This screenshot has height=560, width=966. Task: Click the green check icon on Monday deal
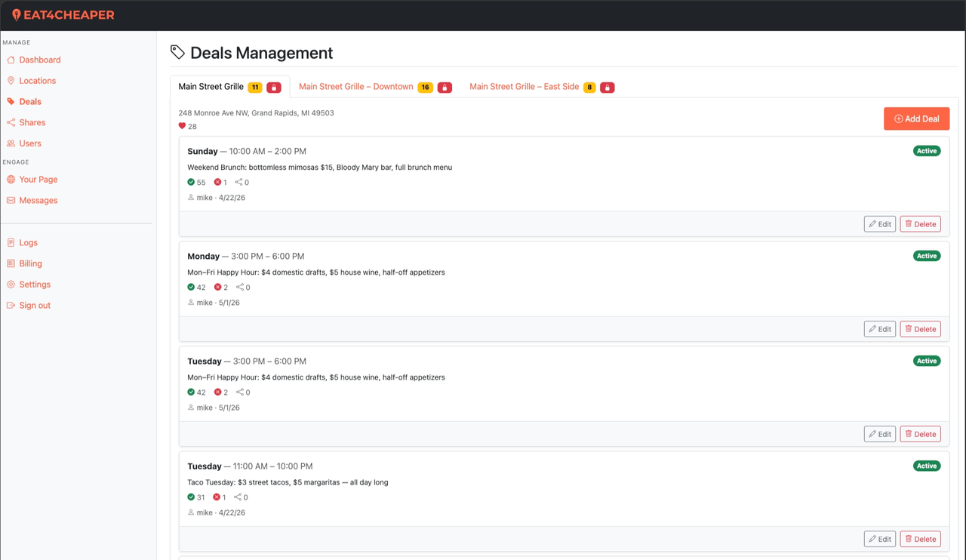[x=191, y=287]
